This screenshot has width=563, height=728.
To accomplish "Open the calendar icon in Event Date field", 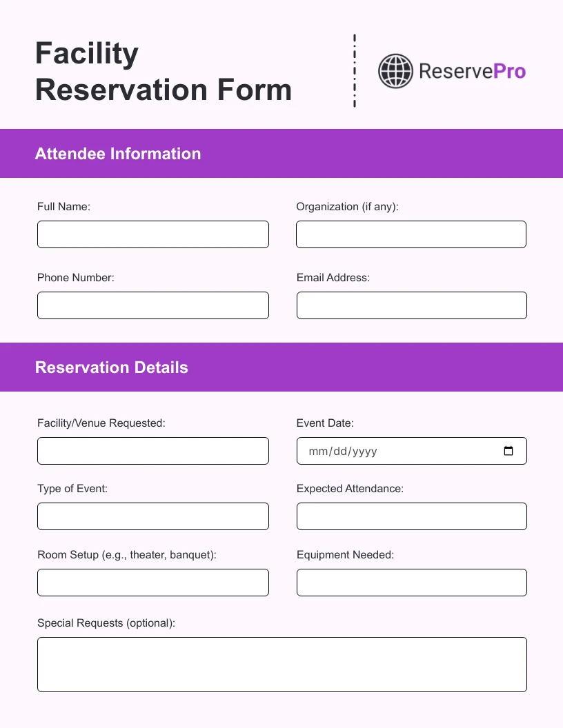I will [508, 450].
